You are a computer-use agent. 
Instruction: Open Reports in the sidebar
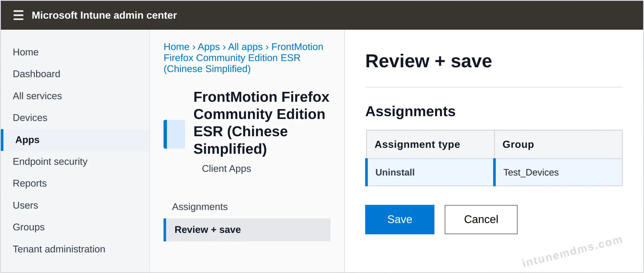pos(30,183)
